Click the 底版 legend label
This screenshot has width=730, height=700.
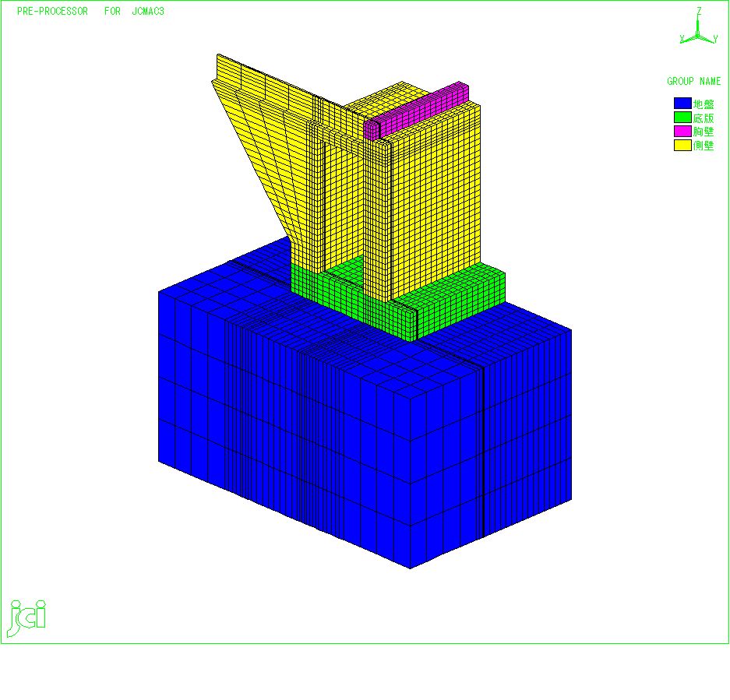coord(704,118)
